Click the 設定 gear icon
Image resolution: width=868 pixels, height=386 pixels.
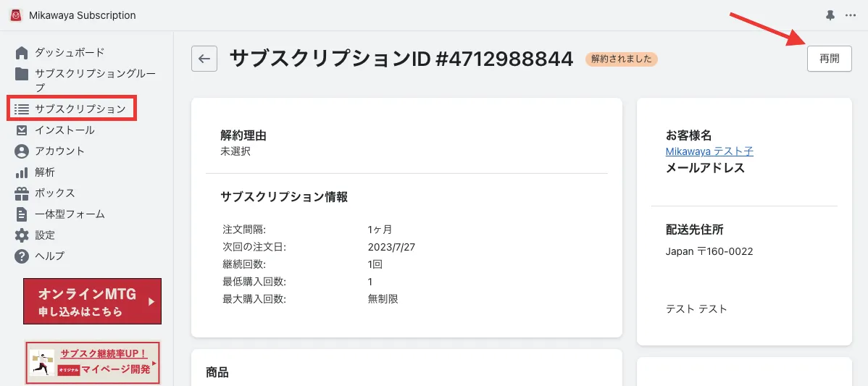click(x=22, y=235)
